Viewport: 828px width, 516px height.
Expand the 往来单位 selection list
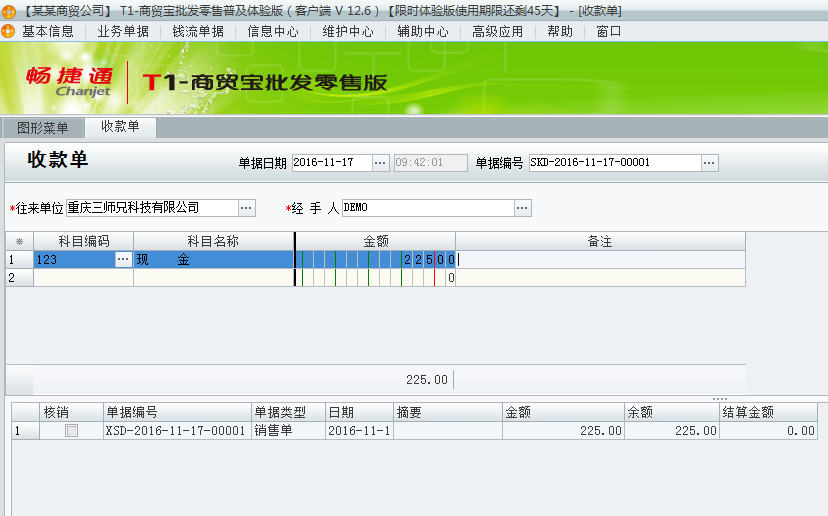pos(246,208)
